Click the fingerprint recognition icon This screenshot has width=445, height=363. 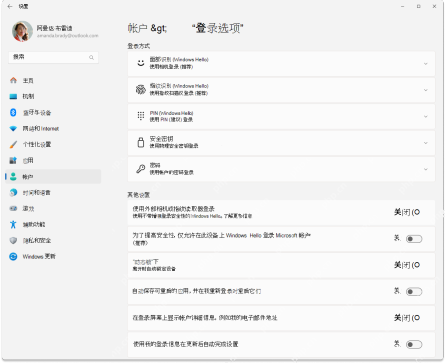(141, 89)
